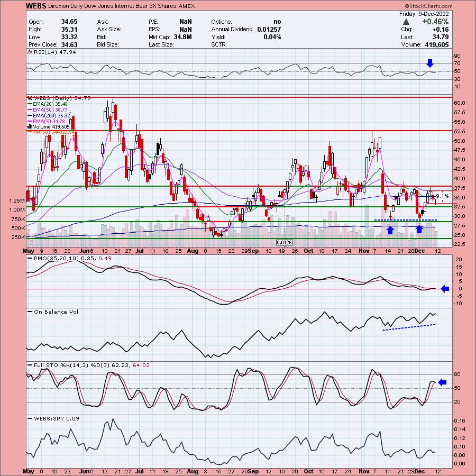476x476 pixels.
Task: Click the SCTR label in header
Action: click(x=220, y=44)
